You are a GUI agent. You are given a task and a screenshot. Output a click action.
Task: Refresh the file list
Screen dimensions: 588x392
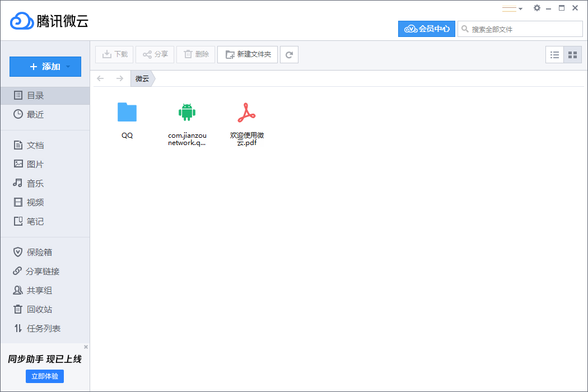point(289,55)
